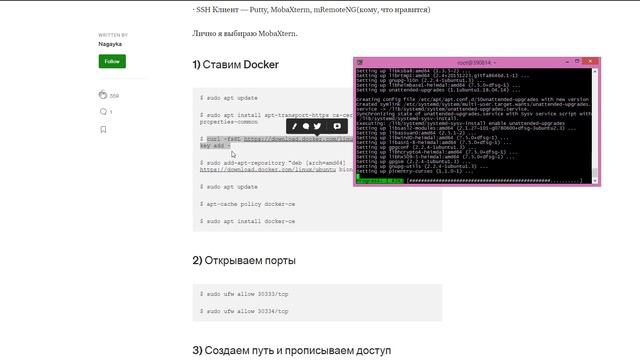Highlight selected text with the pencil icon
The image size is (640, 360).
tap(294, 126)
